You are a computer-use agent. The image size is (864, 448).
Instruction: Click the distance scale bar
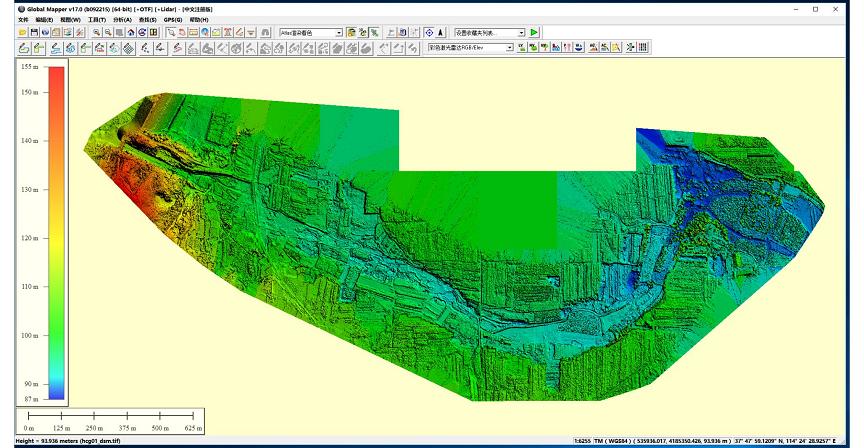tap(112, 415)
